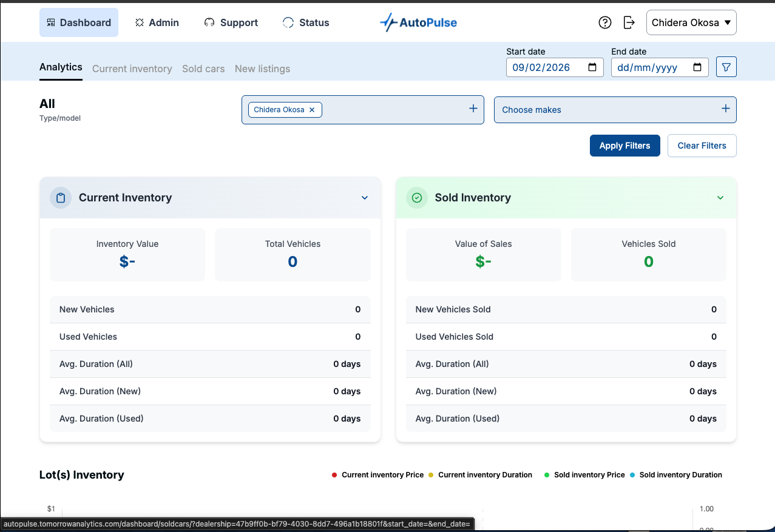Click the Sold Inventory checkmark icon

pyautogui.click(x=417, y=198)
